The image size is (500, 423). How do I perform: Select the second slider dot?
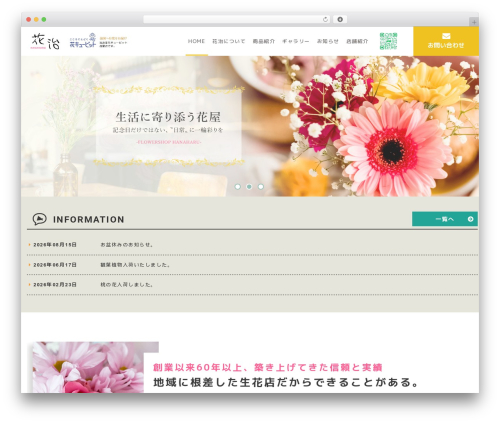pyautogui.click(x=249, y=187)
